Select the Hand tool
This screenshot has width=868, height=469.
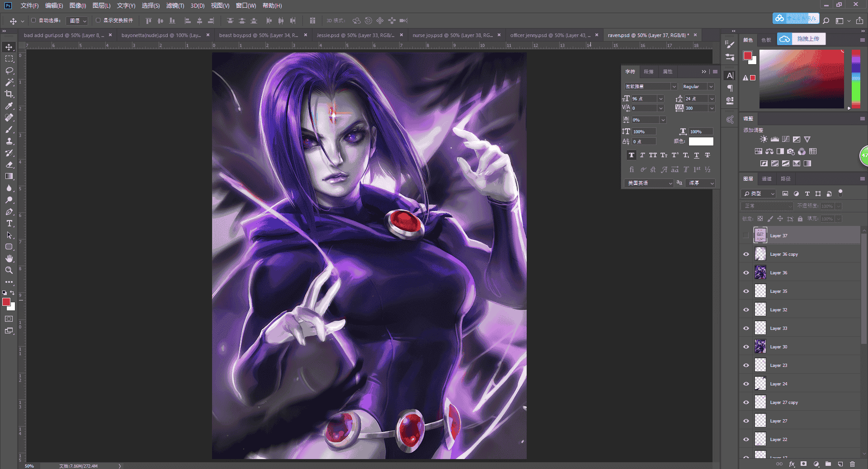pyautogui.click(x=9, y=258)
